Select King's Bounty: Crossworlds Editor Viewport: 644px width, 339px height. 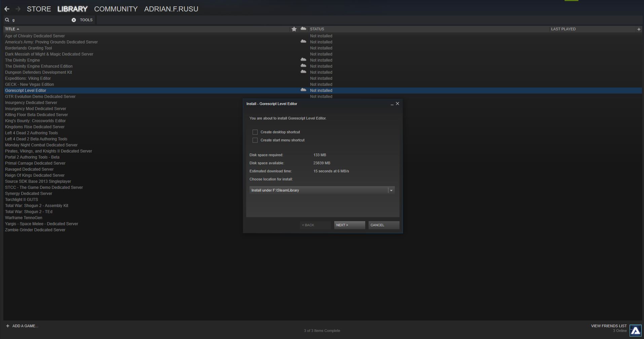pyautogui.click(x=35, y=121)
